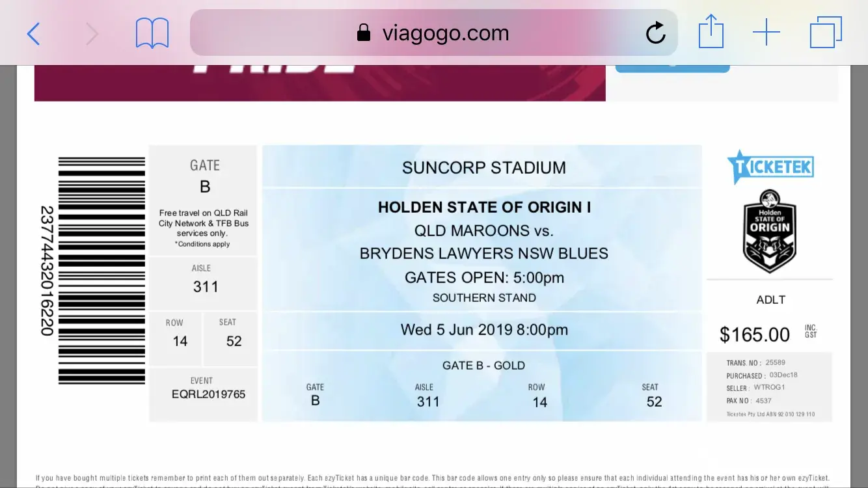Image resolution: width=868 pixels, height=488 pixels.
Task: Tap the viagogo.com address bar
Action: (445, 33)
